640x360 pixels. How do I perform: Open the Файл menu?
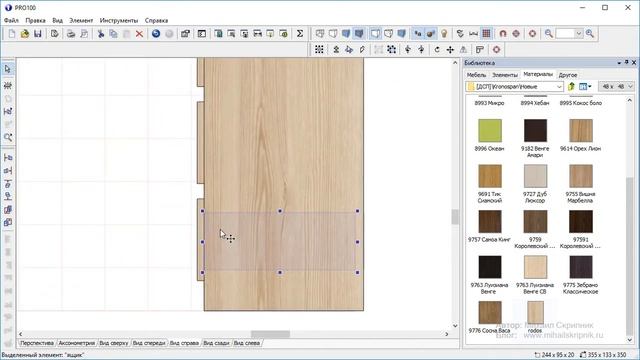point(11,20)
